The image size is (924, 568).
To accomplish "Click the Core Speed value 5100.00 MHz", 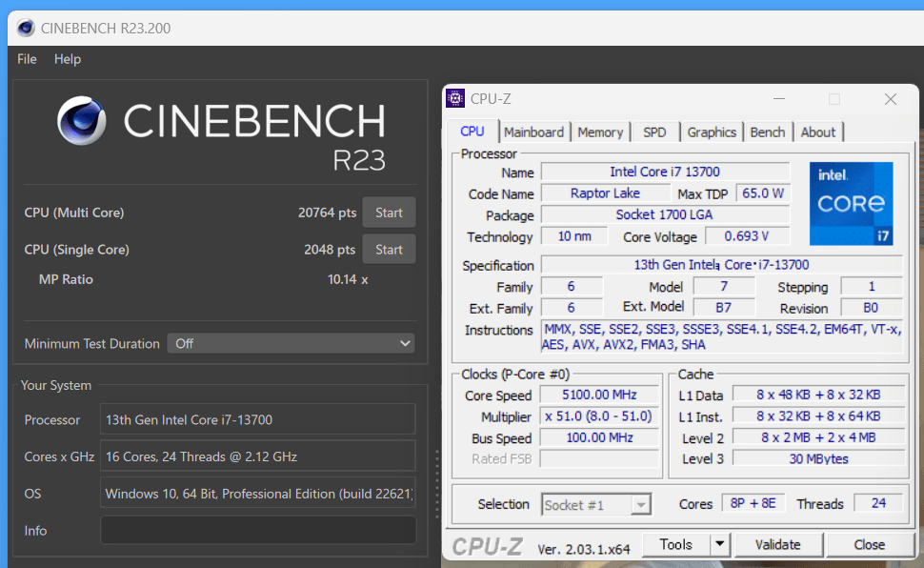I will 599,395.
